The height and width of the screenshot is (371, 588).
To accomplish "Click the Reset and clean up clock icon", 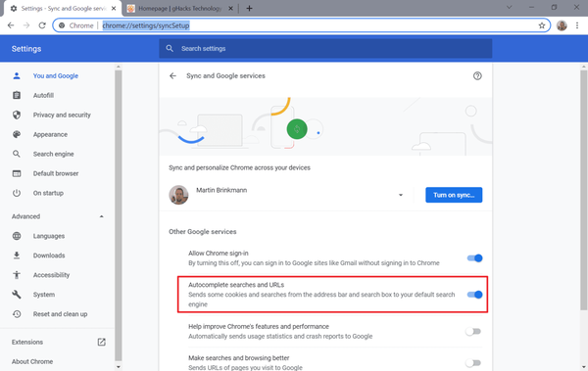I will 17,313.
